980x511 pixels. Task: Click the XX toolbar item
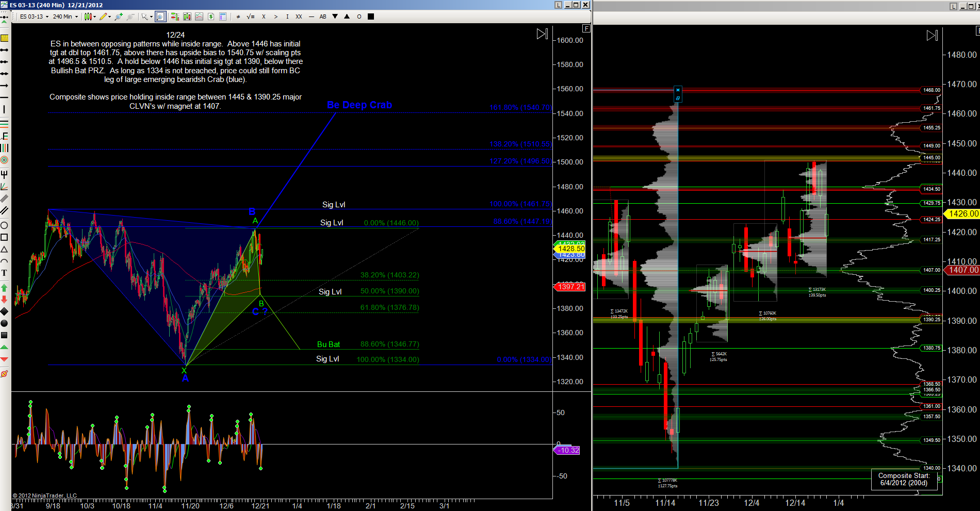(299, 17)
